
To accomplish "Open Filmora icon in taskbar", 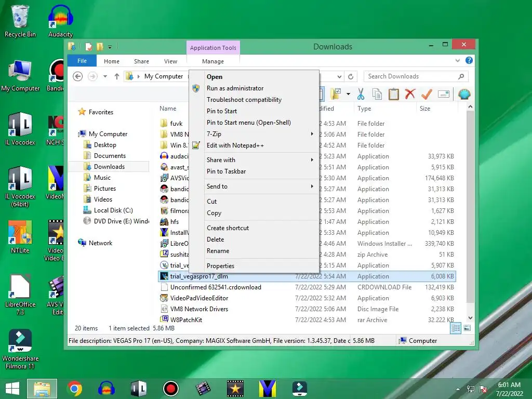I will [x=300, y=389].
